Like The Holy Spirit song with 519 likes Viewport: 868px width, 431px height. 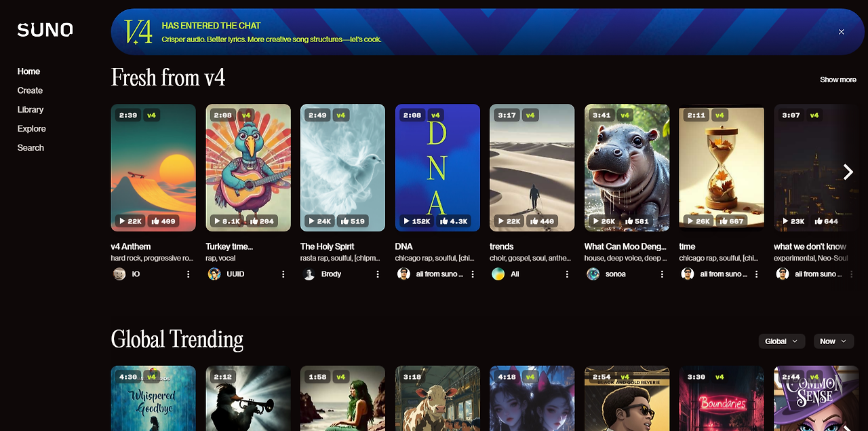(x=353, y=221)
